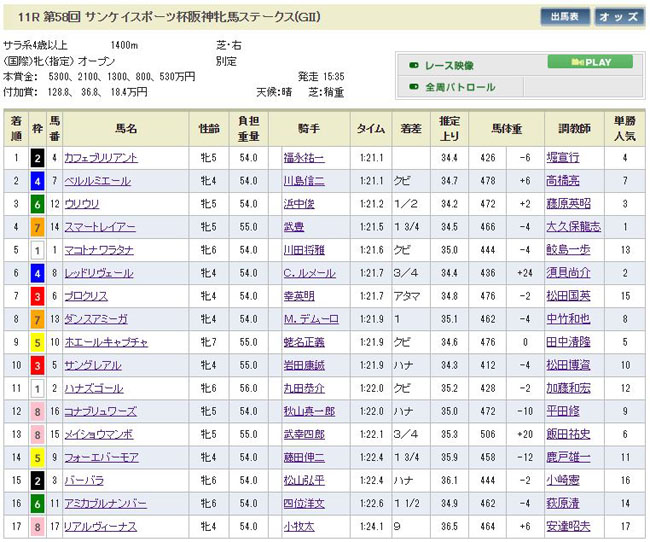Click the camera icon beside 全周パトロール
This screenshot has width=650, height=542.
(x=413, y=87)
